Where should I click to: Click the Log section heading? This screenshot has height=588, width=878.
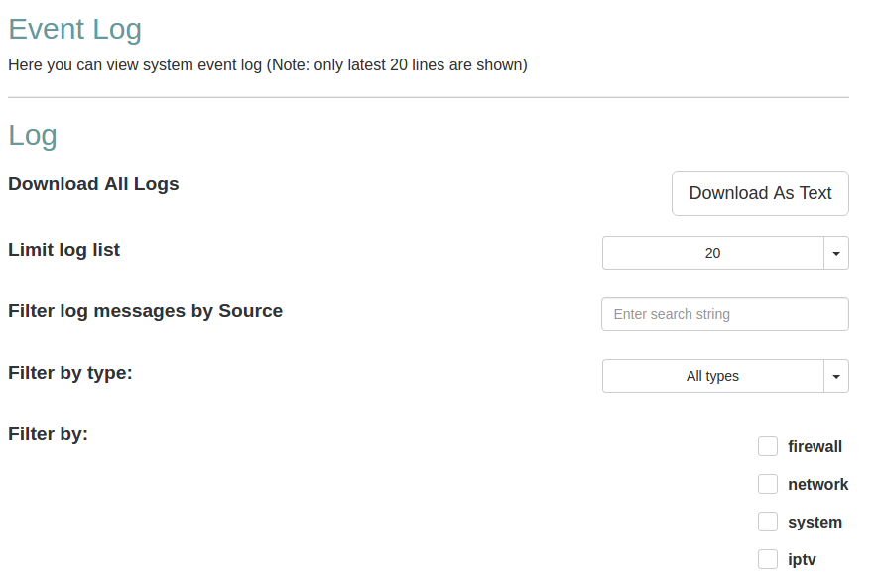(33, 135)
